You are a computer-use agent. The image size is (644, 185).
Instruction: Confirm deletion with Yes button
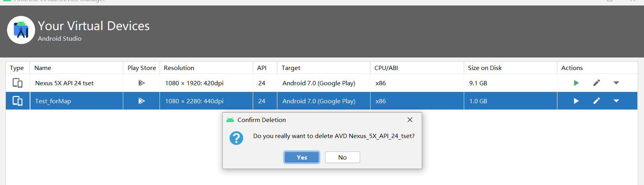[302, 157]
